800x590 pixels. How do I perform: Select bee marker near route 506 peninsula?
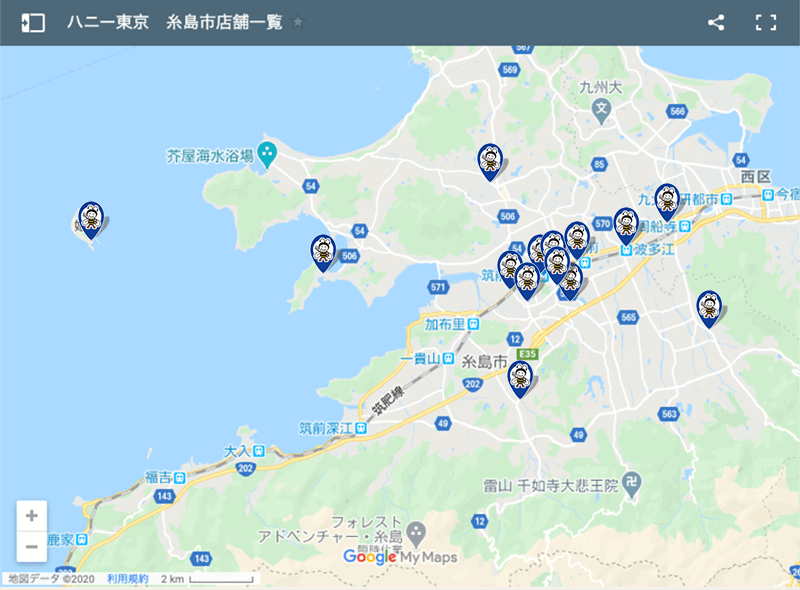(323, 253)
